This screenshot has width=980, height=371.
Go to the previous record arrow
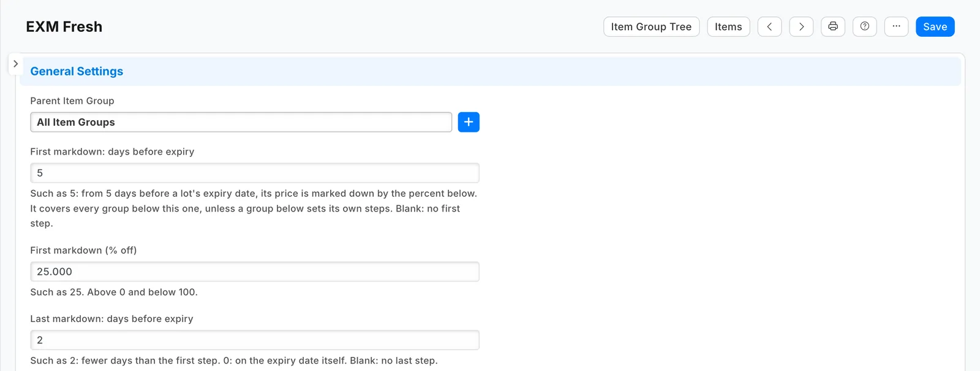point(769,26)
